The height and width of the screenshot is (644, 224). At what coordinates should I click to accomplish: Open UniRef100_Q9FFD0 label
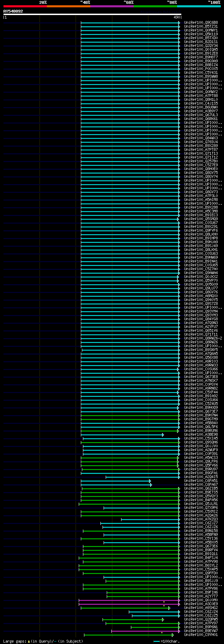click(201, 573)
